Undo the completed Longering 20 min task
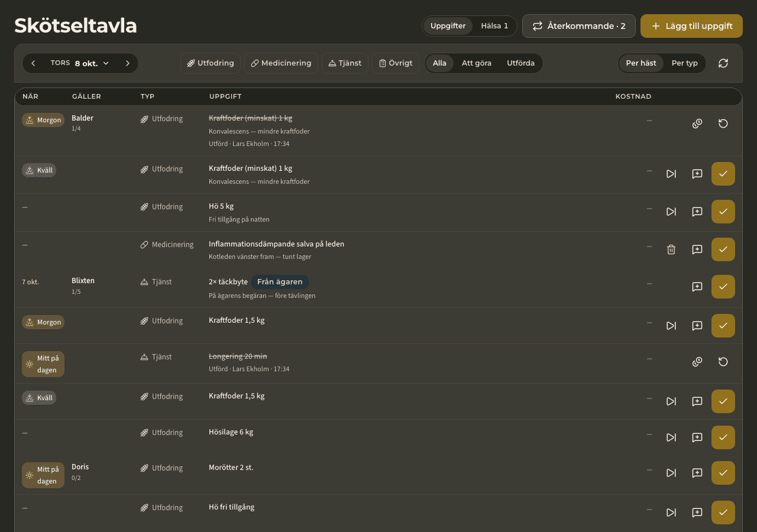Viewport: 757px width, 532px height. [x=723, y=362]
